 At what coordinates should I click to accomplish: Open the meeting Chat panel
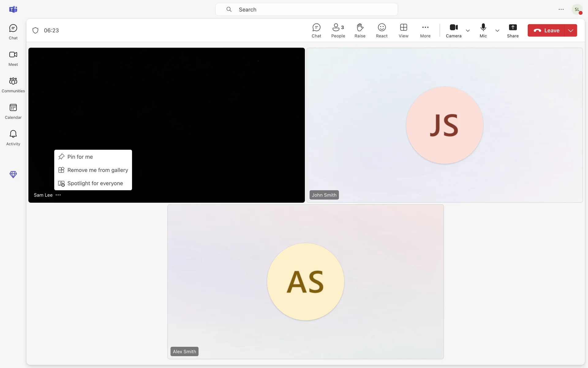click(316, 30)
